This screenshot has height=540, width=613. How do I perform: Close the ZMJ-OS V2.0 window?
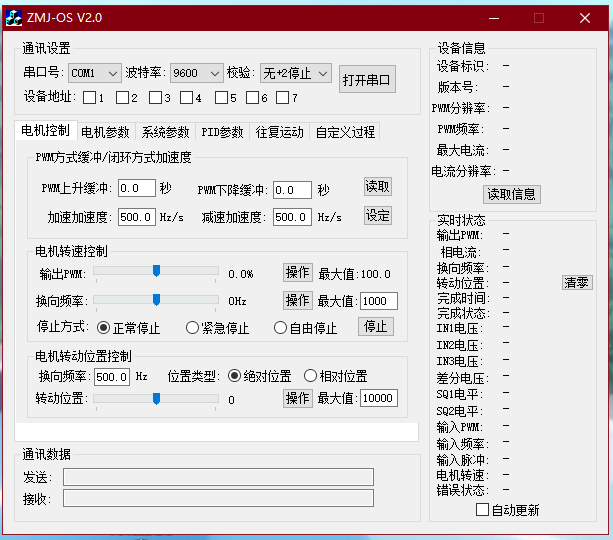pyautogui.click(x=585, y=18)
